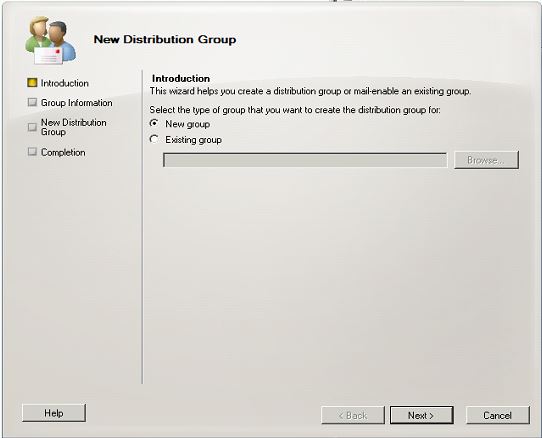Image resolution: width=542 pixels, height=438 pixels.
Task: Click the existing group name input field
Action: (x=305, y=160)
